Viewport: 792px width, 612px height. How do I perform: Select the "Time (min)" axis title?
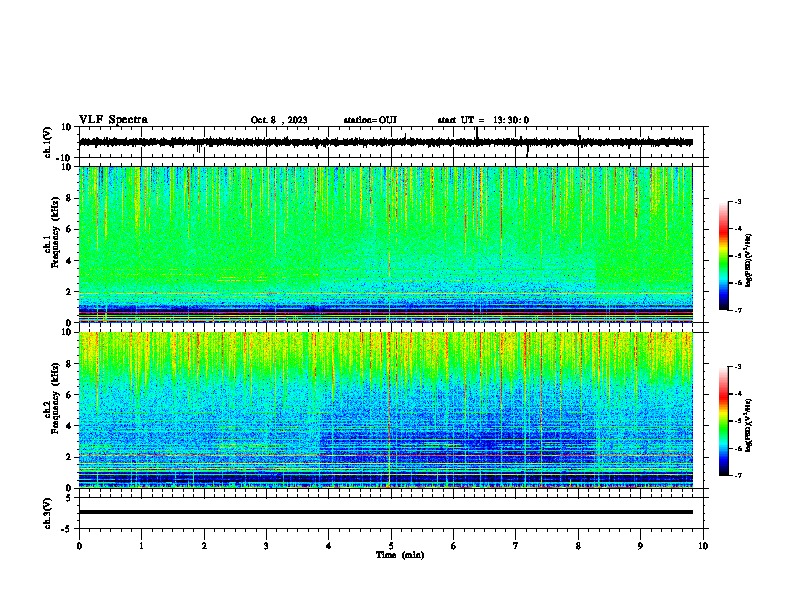pos(400,555)
